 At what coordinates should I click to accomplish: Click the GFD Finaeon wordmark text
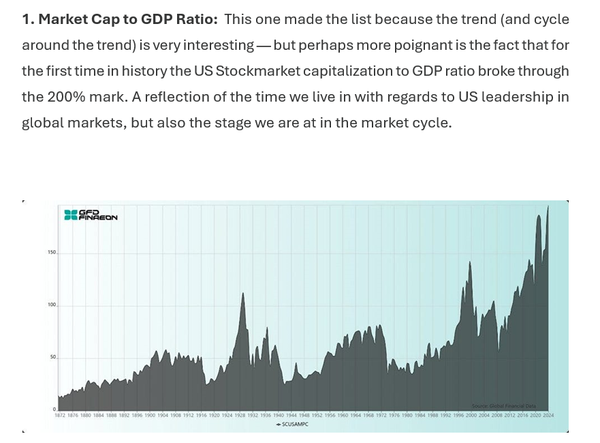click(98, 215)
